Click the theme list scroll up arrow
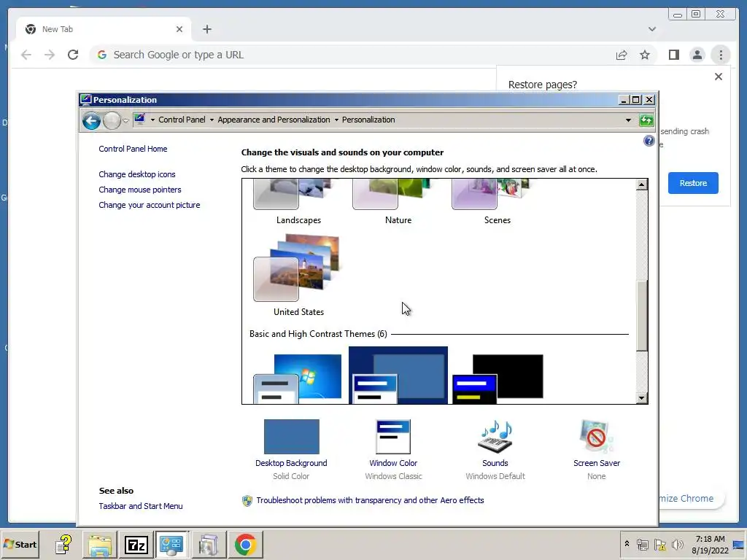Screen dimensions: 747x560 (x=642, y=184)
